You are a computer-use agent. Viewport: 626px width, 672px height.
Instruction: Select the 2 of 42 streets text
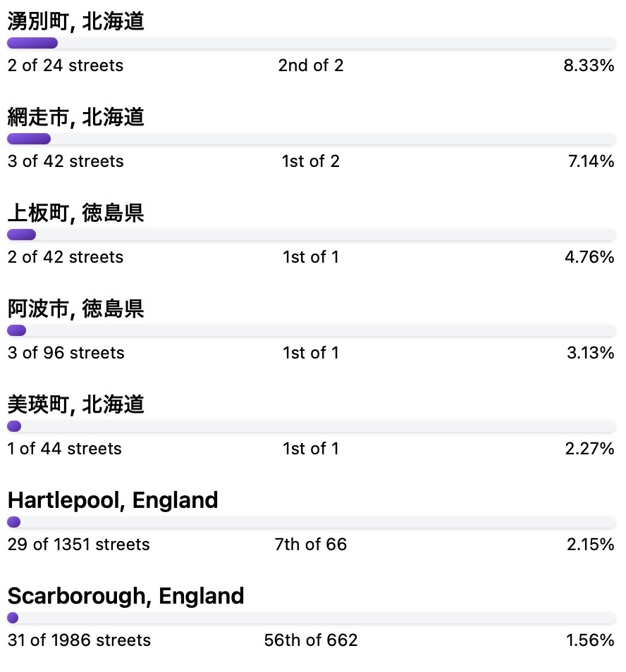[65, 257]
